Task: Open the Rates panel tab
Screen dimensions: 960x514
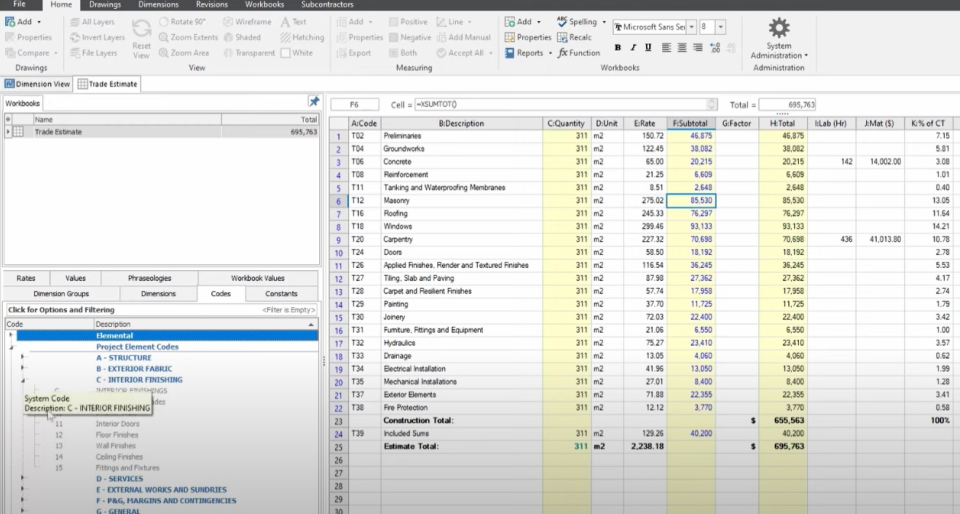Action: click(x=26, y=278)
